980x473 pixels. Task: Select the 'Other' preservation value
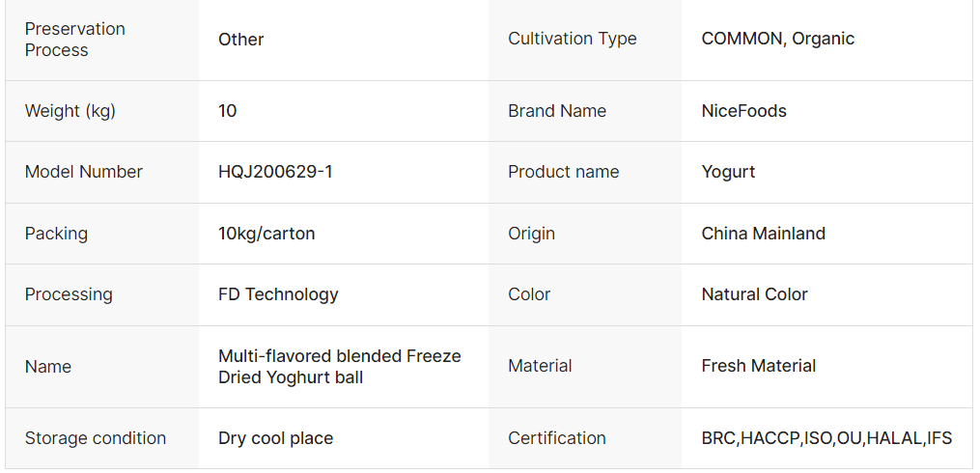point(240,40)
